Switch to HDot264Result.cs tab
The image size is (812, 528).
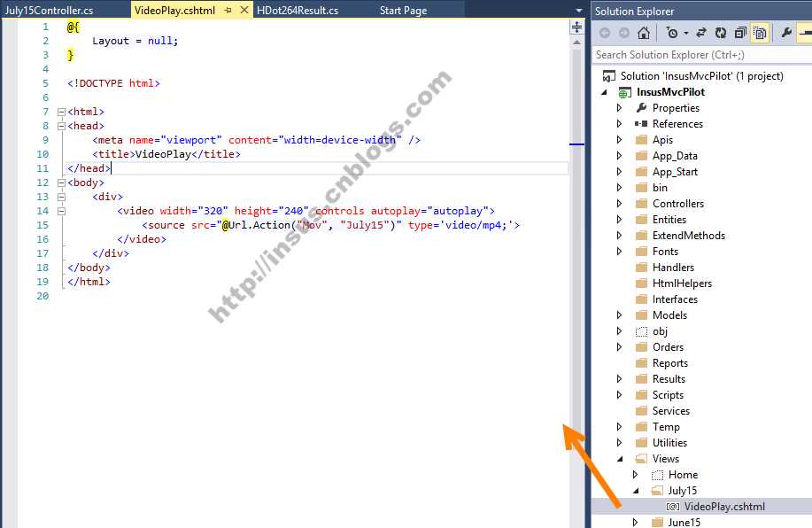(298, 11)
